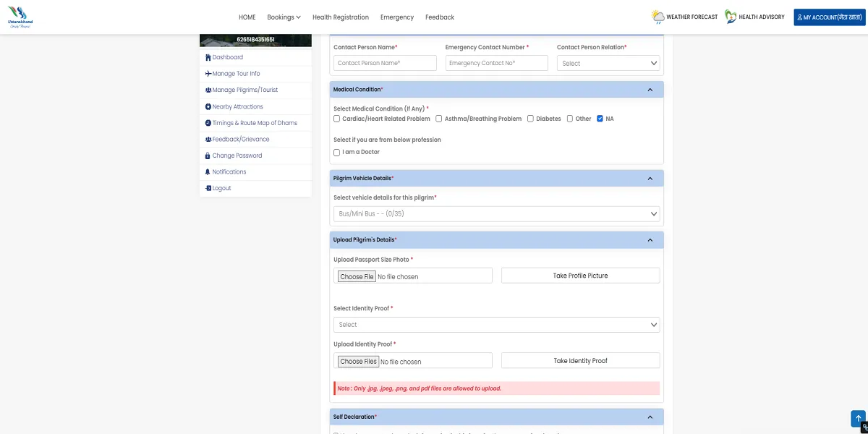Select the Manage Tour Info plane icon
The width and height of the screenshot is (868, 434).
pos(210,74)
